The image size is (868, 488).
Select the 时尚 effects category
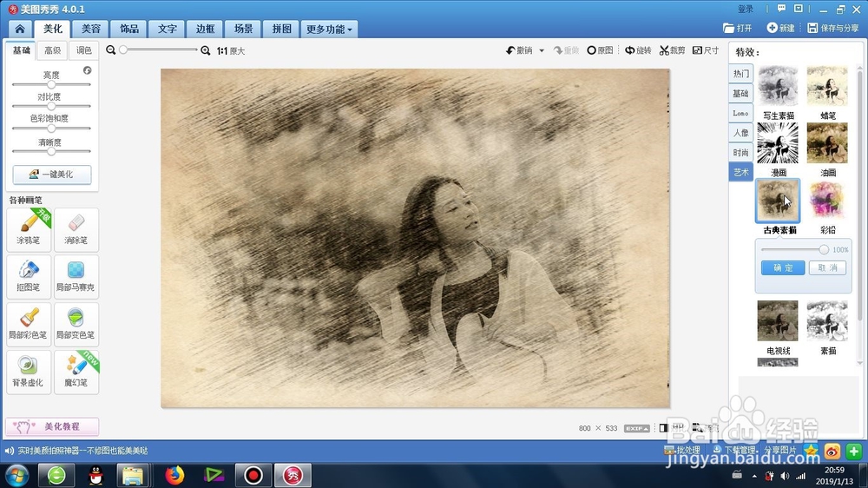740,152
